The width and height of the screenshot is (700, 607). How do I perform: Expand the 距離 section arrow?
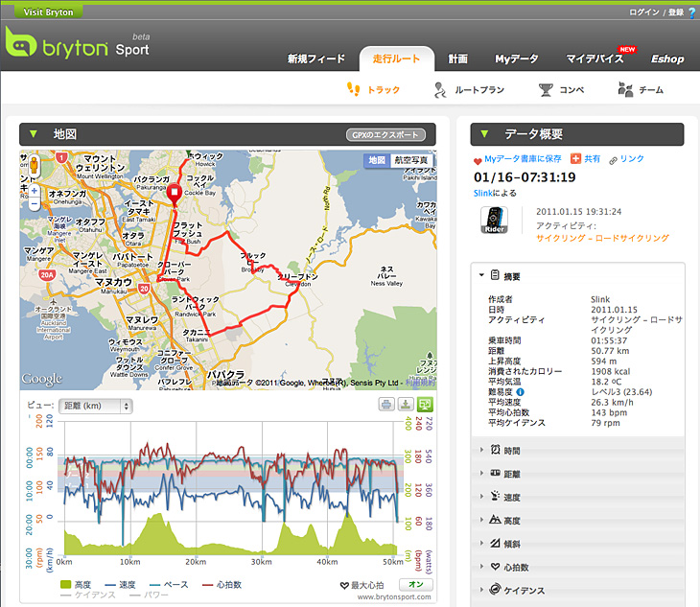coord(481,473)
